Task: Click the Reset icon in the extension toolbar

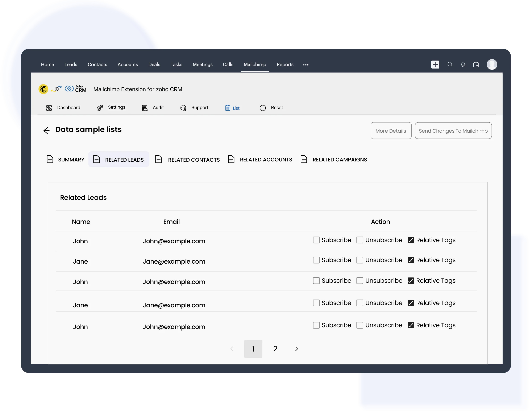Action: (x=263, y=108)
